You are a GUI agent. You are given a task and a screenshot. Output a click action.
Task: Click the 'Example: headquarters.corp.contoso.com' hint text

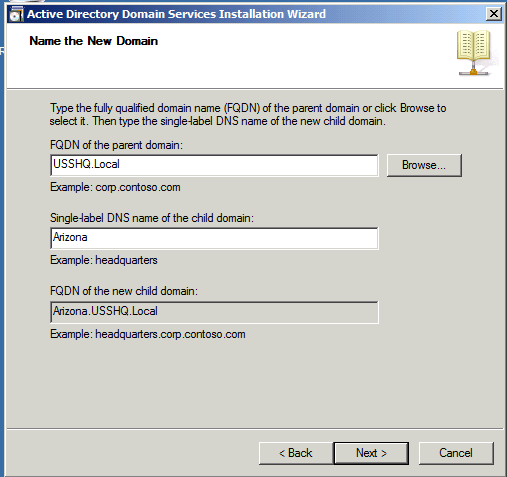[148, 334]
